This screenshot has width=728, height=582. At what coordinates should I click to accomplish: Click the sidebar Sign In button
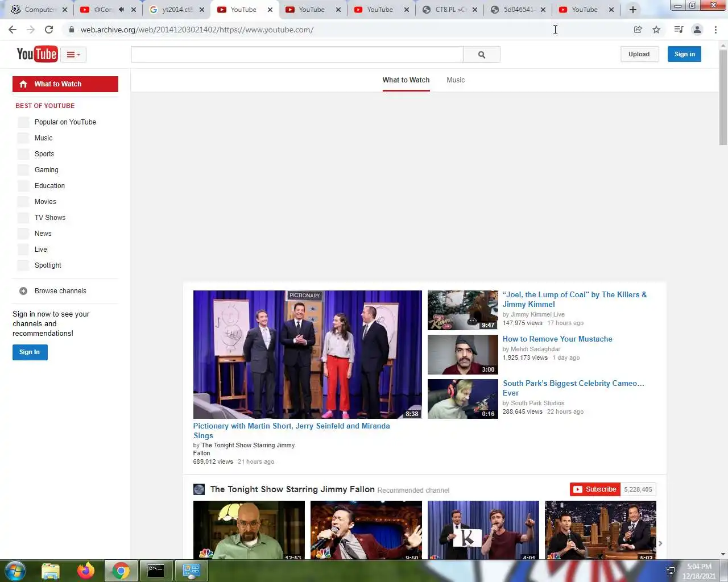(30, 352)
